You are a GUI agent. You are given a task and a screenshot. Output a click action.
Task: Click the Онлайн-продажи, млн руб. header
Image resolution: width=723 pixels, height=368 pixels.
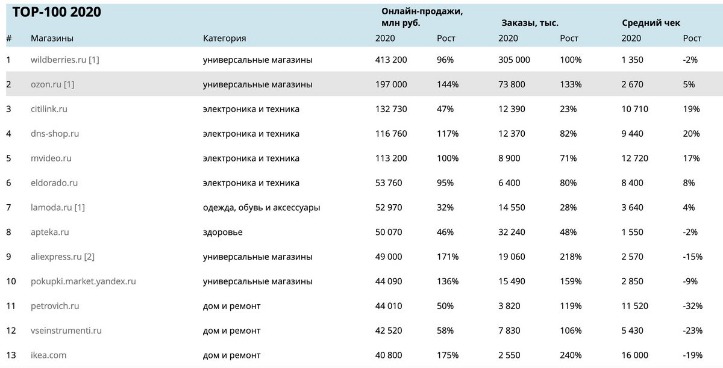[422, 18]
